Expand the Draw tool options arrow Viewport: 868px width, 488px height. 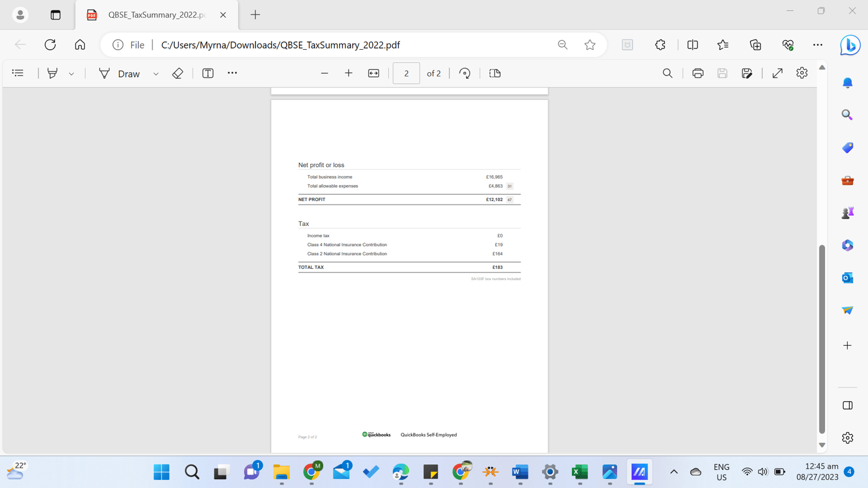click(156, 74)
